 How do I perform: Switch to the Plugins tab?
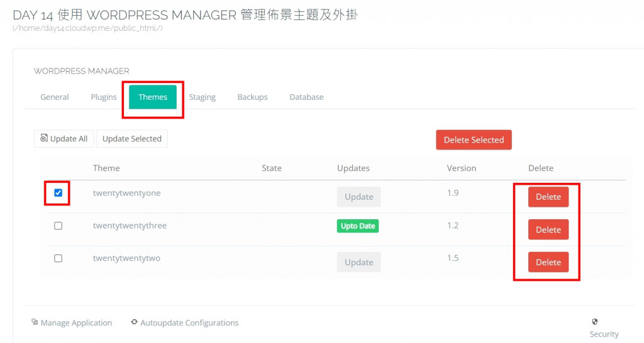coord(104,97)
